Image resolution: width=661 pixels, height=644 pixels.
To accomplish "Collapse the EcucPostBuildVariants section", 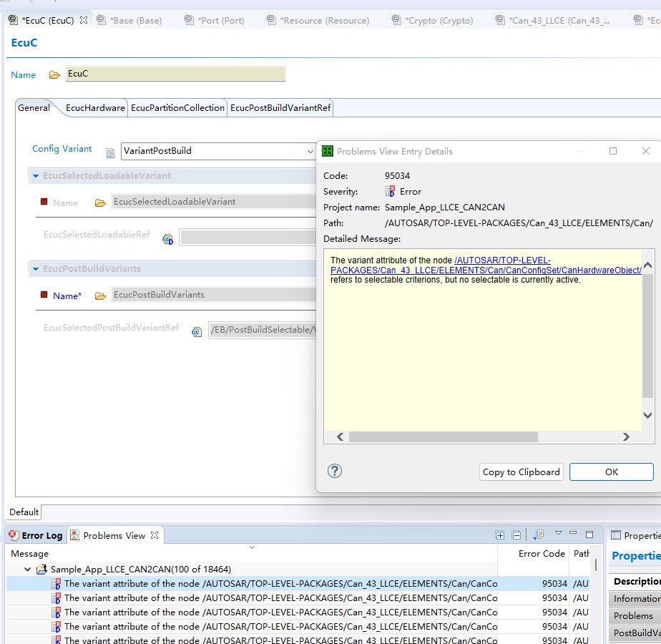I will point(36,268).
